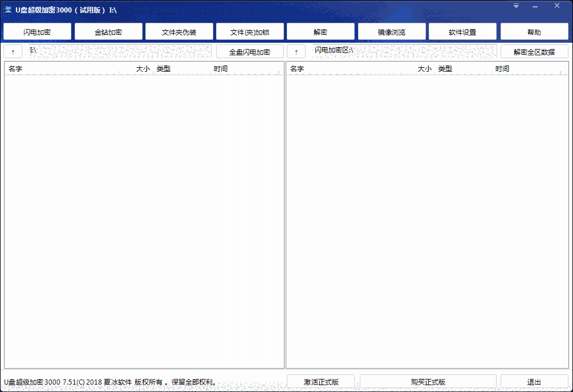Click 激活正式版 to activate full version
The width and height of the screenshot is (573, 392).
pyautogui.click(x=323, y=381)
